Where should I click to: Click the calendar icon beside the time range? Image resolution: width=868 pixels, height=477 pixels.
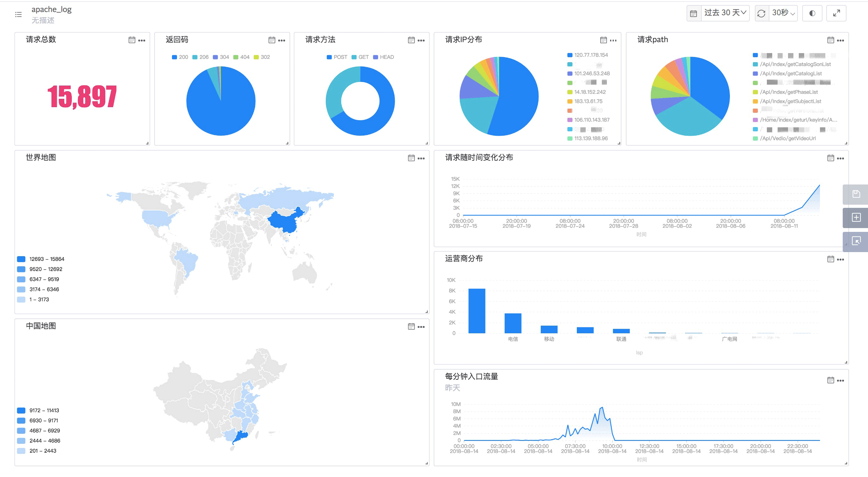pyautogui.click(x=694, y=14)
